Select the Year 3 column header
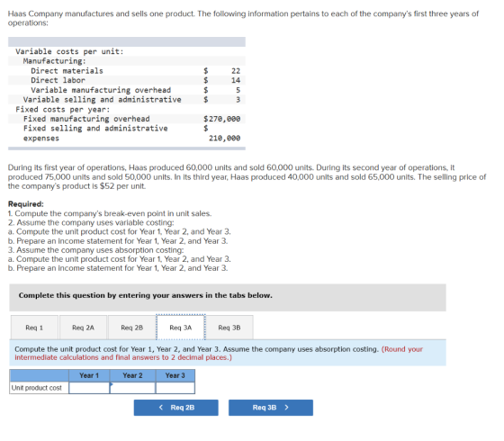Screen dimensions: 504x441 [175, 375]
